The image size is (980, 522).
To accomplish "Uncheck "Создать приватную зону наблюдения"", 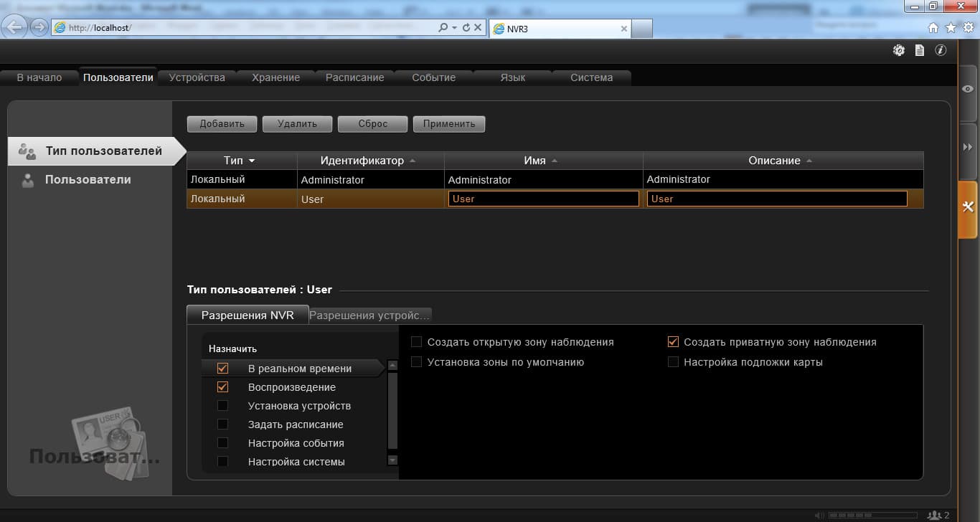I will [673, 342].
